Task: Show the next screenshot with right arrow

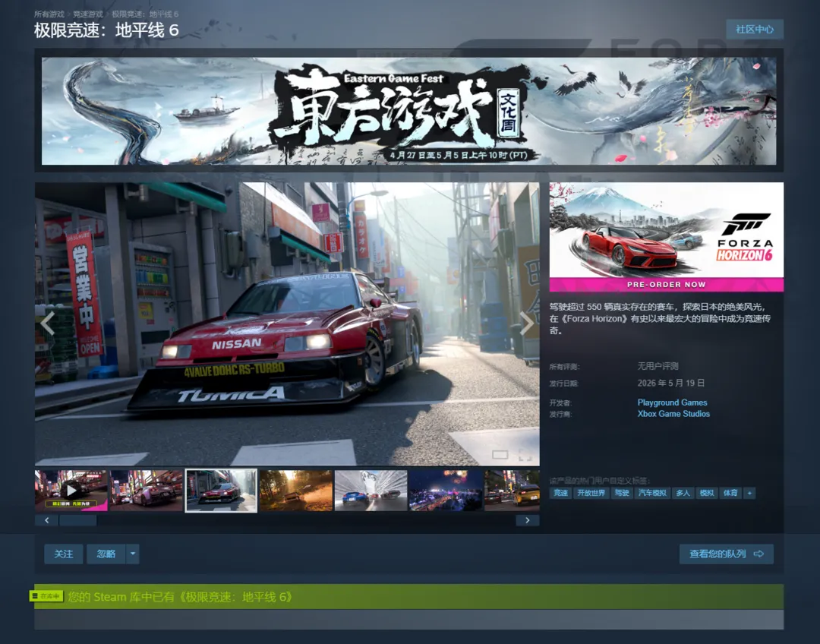Action: [x=527, y=324]
